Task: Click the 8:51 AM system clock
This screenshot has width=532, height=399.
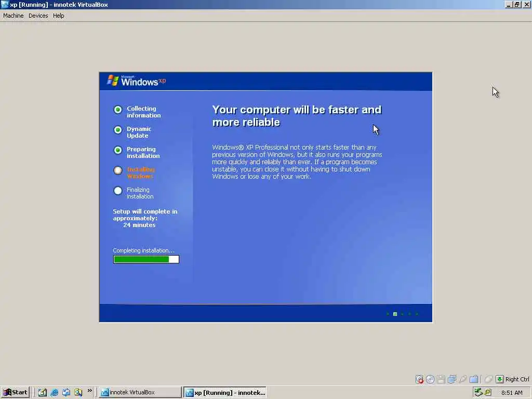Action: (512, 393)
